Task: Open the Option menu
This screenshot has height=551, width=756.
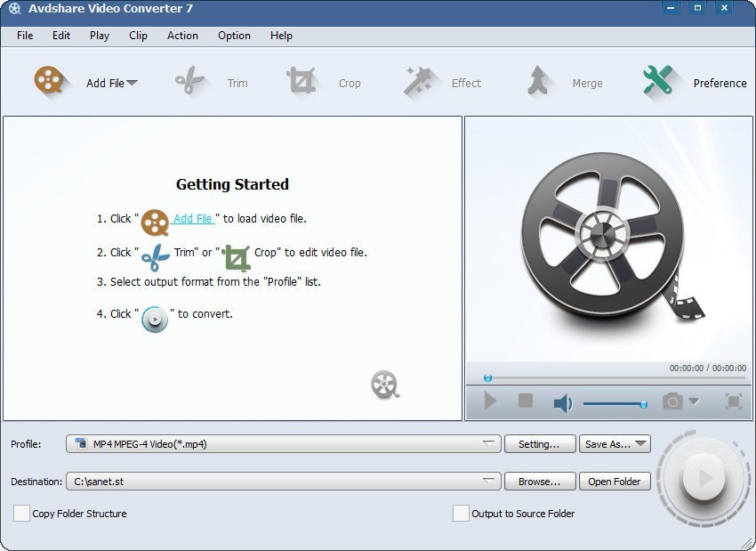Action: 234,36
